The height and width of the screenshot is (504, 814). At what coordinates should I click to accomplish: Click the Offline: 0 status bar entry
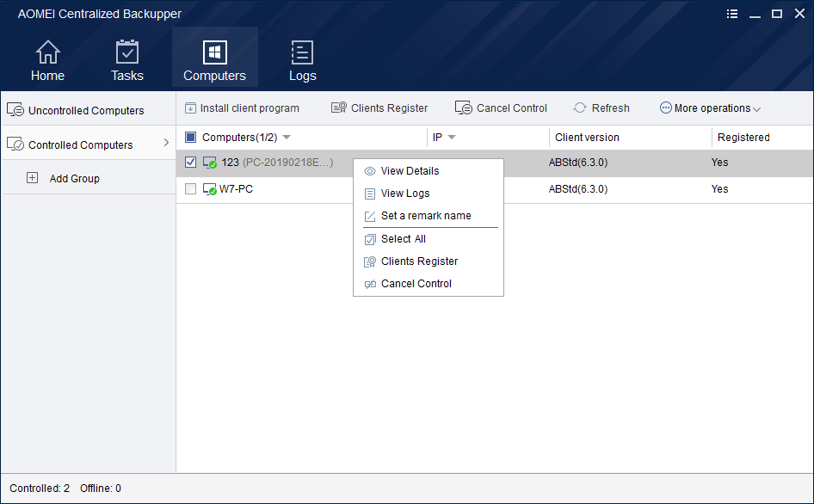click(x=101, y=489)
